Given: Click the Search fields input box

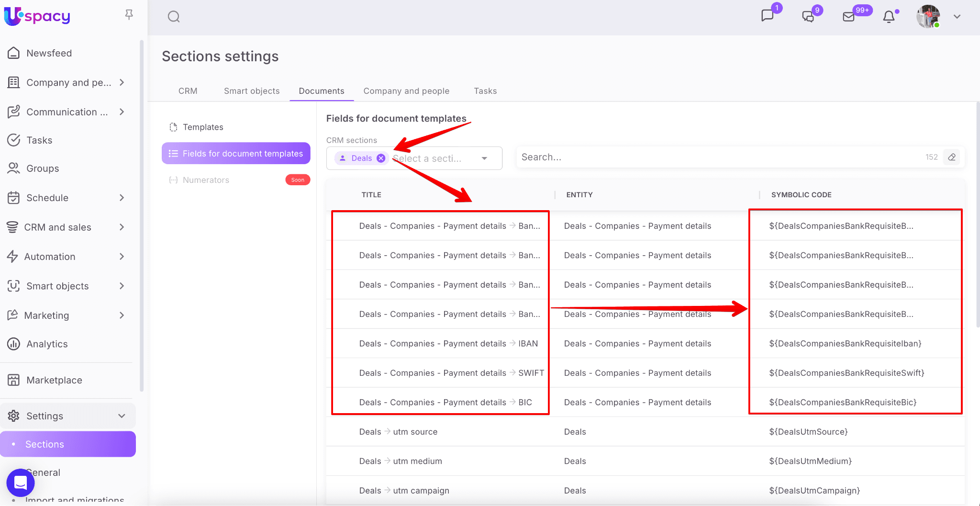Looking at the screenshot, I should point(718,157).
